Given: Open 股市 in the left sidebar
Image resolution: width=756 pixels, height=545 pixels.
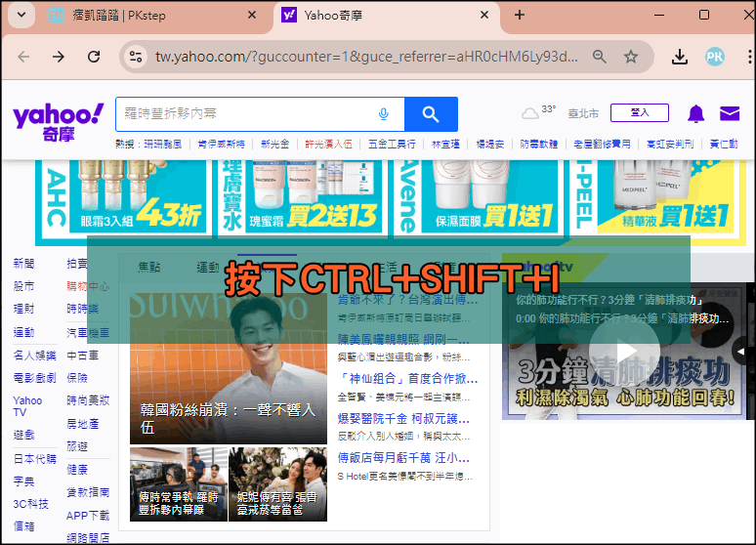Looking at the screenshot, I should 23,286.
